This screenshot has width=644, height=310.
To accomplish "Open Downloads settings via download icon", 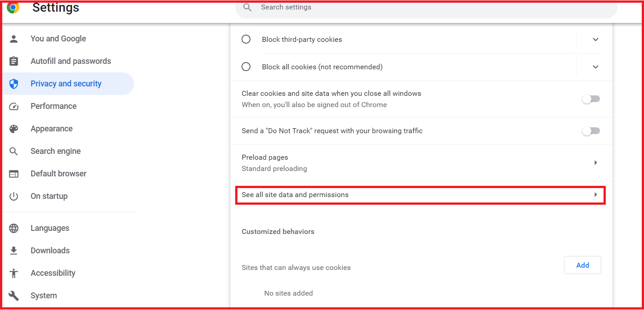I will click(14, 250).
